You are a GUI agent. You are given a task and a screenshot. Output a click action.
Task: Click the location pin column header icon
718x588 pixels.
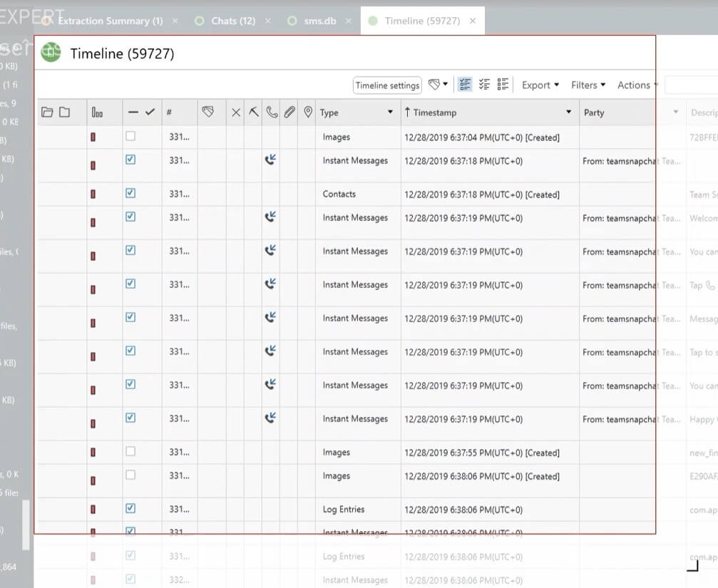[308, 112]
